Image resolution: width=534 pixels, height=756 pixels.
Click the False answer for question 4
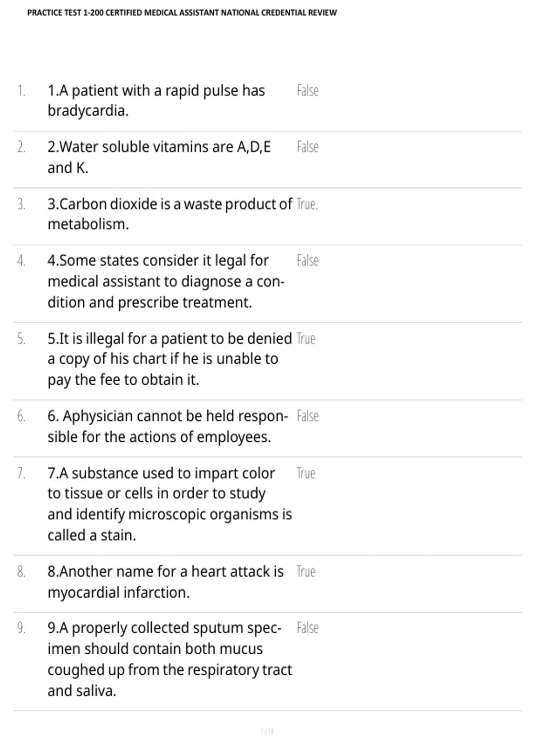[x=307, y=261]
